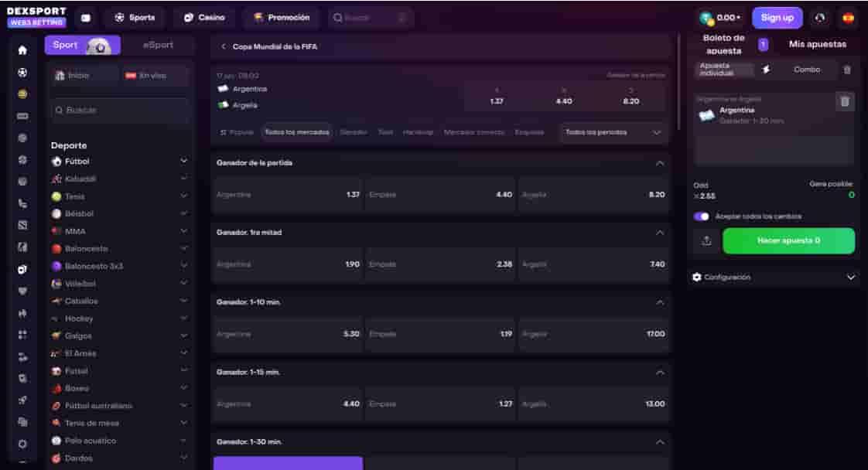Click the Buscar field in sports sidebar

(x=120, y=111)
